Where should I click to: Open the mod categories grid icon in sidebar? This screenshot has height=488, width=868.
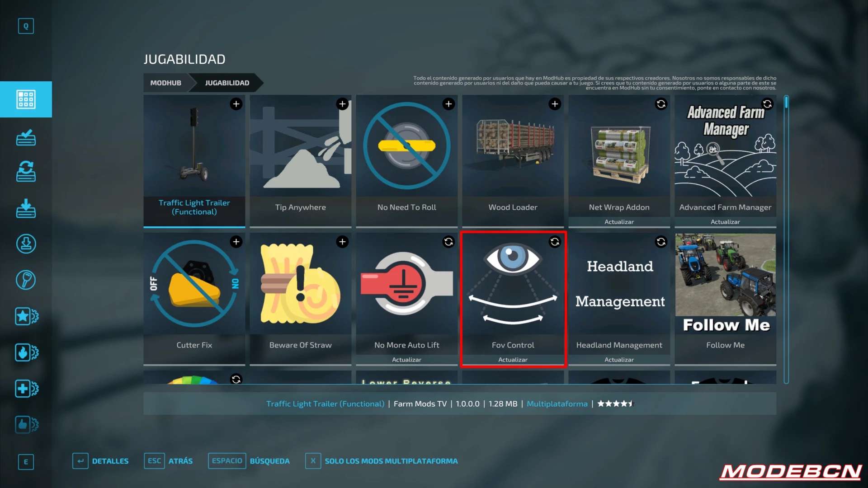tap(26, 99)
